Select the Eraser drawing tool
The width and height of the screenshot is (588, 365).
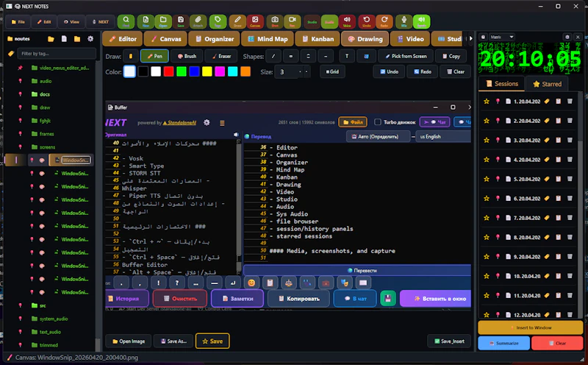tap(221, 57)
